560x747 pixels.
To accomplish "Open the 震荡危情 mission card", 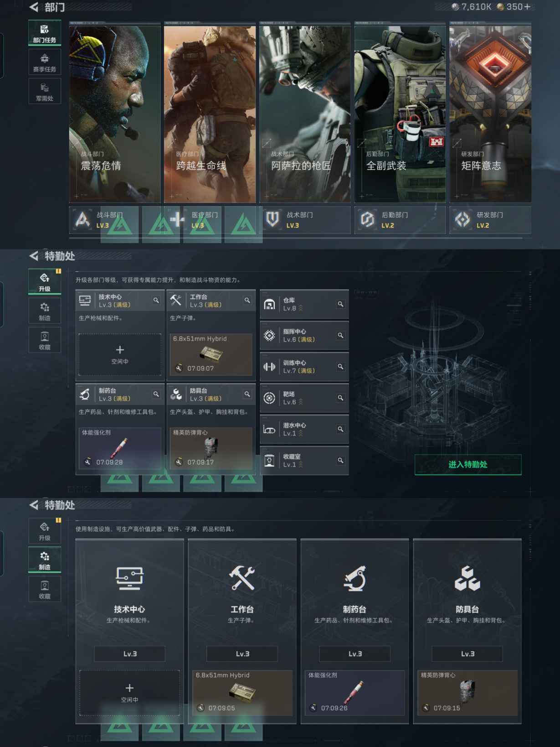I will pos(115,114).
